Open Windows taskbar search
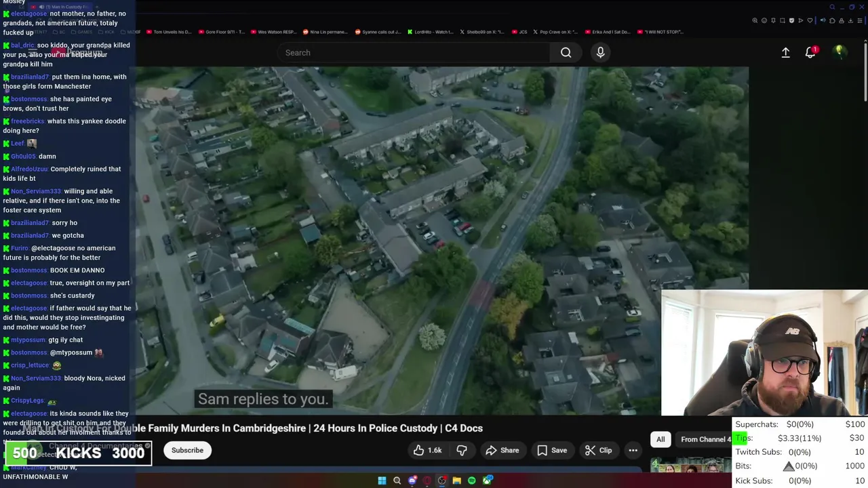The image size is (868, 488). click(397, 481)
